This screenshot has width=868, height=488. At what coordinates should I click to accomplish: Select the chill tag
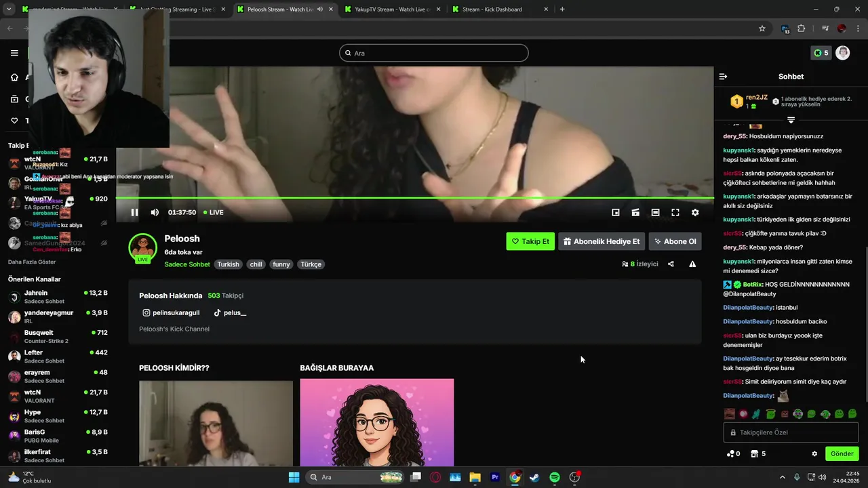tap(256, 264)
